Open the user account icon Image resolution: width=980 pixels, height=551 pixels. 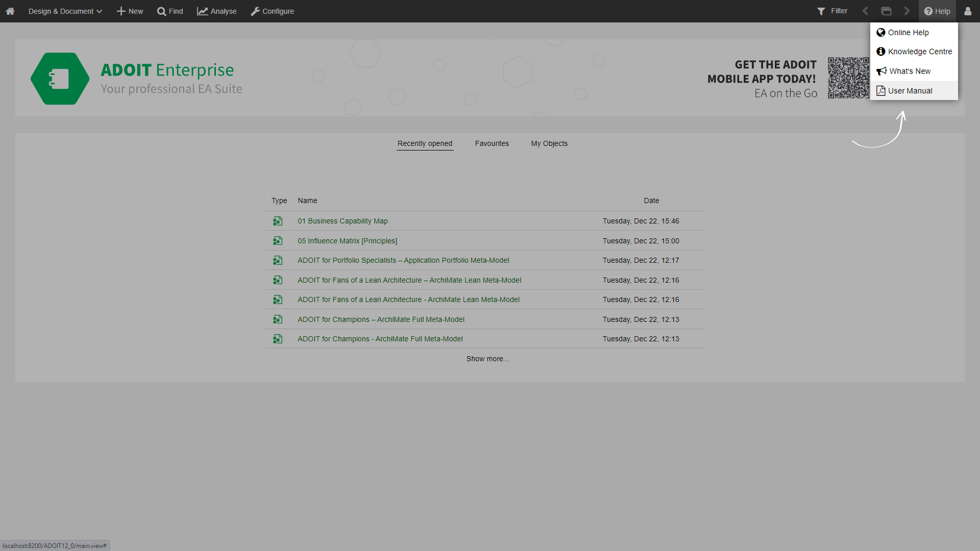(x=968, y=11)
